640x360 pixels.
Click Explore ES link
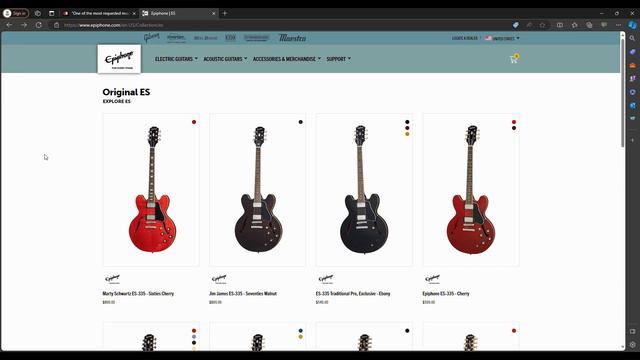coord(117,101)
